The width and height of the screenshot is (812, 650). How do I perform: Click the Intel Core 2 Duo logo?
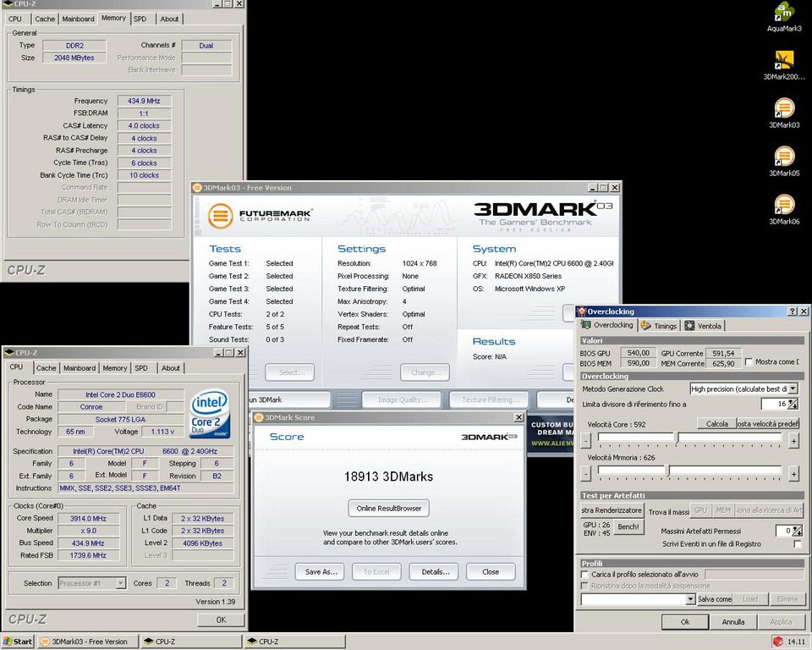pyautogui.click(x=210, y=414)
